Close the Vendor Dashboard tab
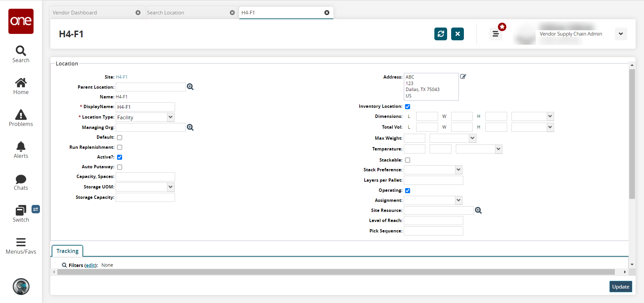Viewport: 644px width, 303px height. coord(138,13)
